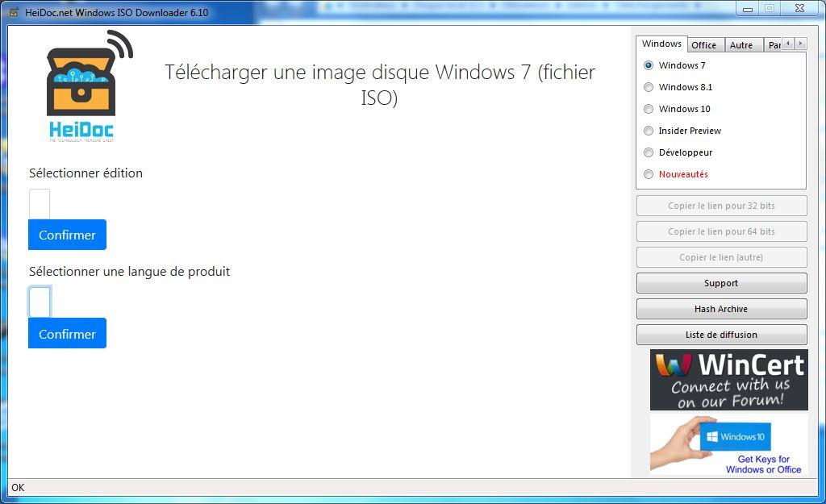Select the Insider Preview option
Image resolution: width=826 pixels, height=504 pixels.
(x=649, y=131)
